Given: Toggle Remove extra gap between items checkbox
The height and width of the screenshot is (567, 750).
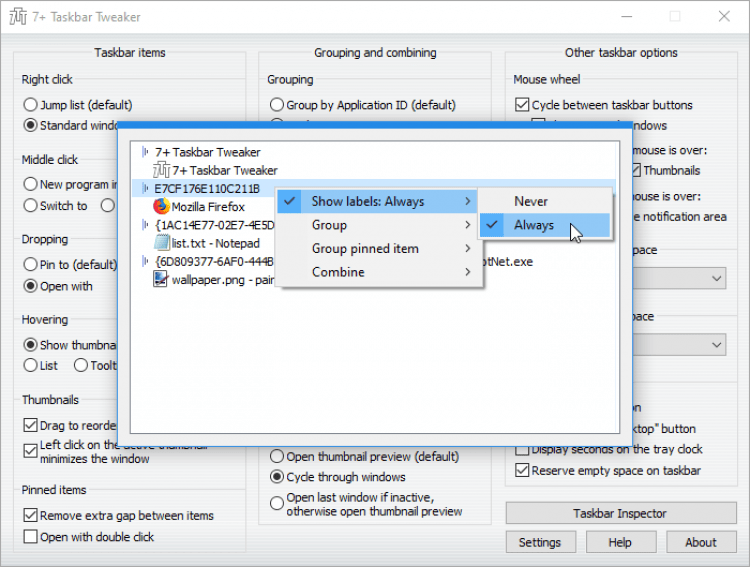Looking at the screenshot, I should [30, 516].
